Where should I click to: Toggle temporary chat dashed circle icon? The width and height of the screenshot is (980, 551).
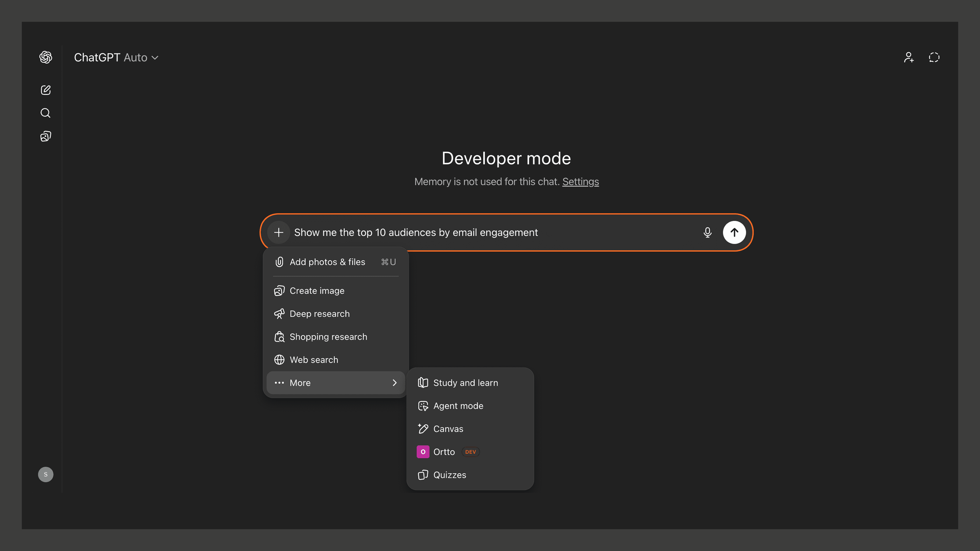pos(934,57)
